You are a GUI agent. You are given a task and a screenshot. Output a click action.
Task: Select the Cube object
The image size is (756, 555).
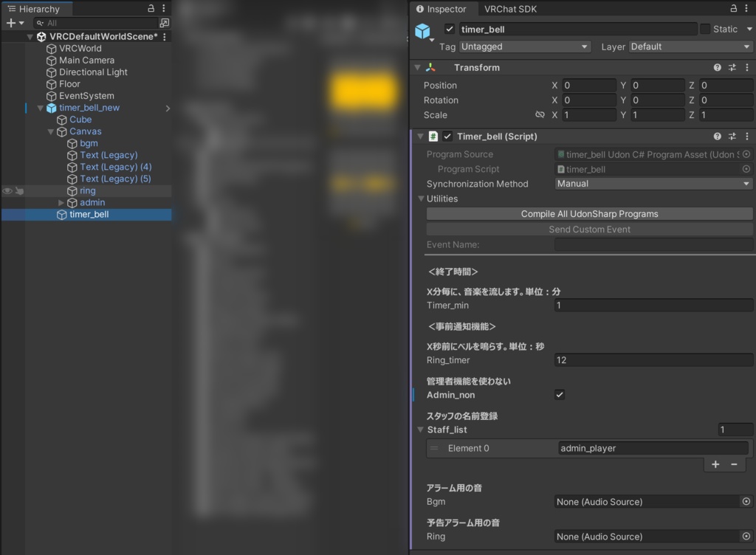point(80,120)
